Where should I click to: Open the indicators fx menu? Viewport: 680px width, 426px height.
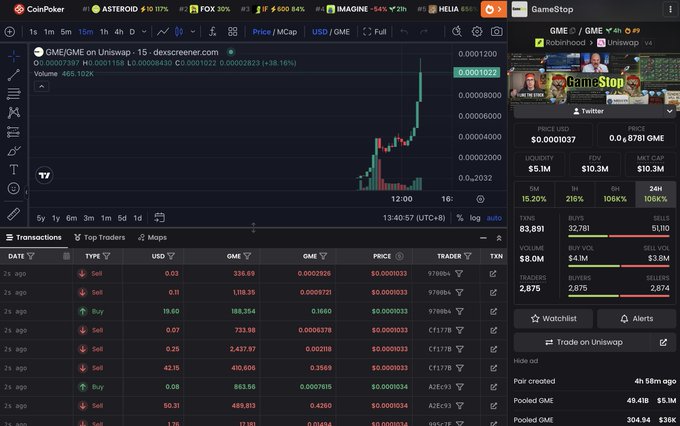pos(212,32)
